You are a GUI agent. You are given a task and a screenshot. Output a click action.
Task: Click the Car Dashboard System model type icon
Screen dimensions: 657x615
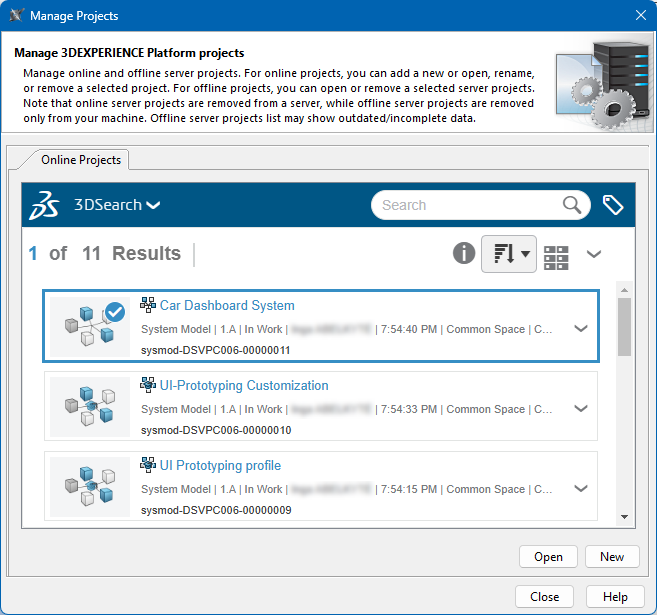coord(148,305)
